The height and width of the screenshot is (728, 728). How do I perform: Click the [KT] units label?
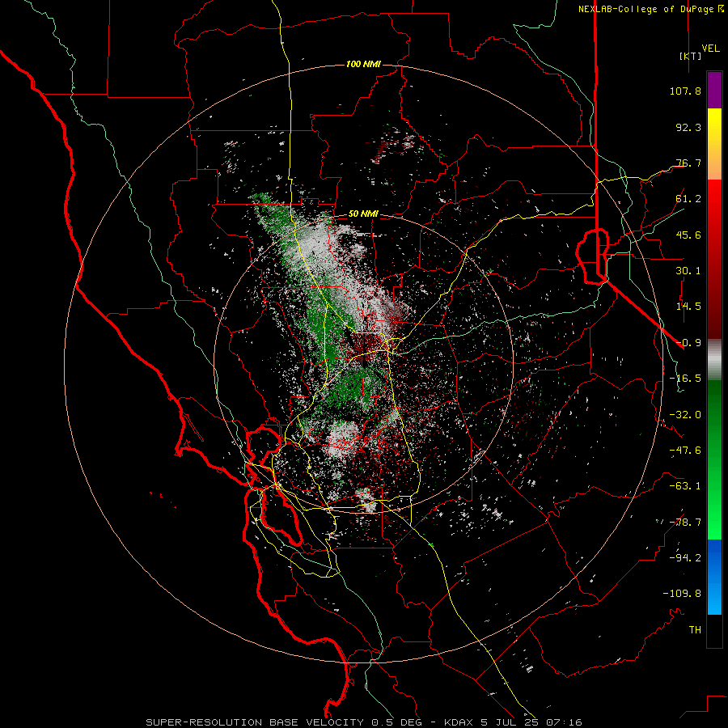691,56
